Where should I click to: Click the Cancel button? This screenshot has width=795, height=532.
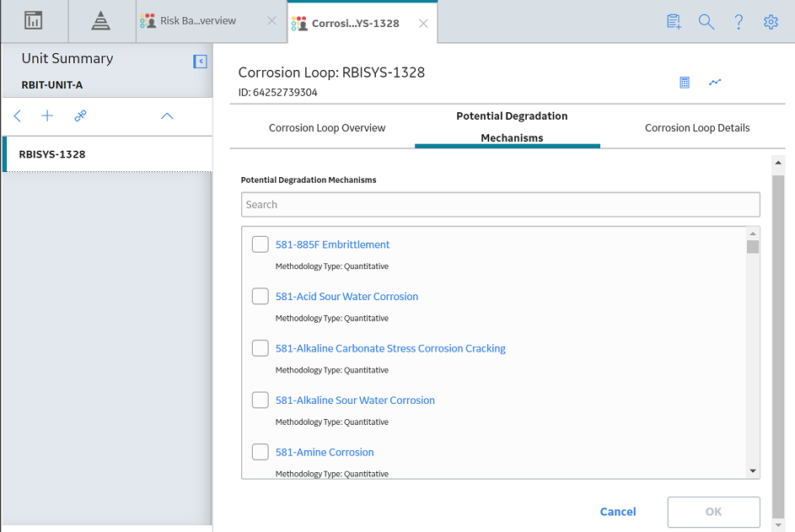point(618,512)
